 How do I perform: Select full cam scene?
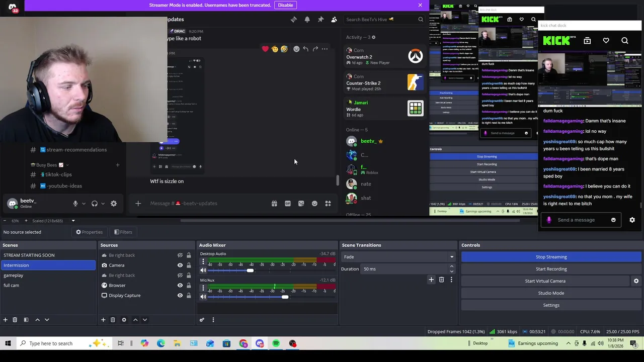click(48, 285)
